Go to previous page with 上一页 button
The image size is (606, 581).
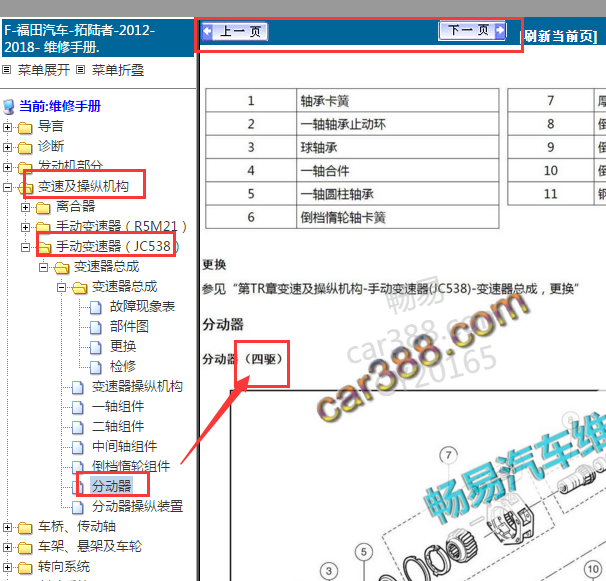[235, 32]
